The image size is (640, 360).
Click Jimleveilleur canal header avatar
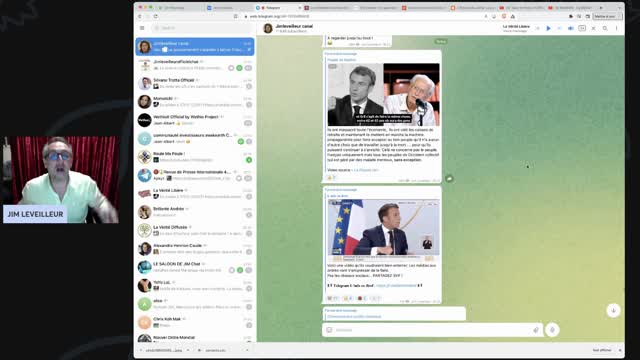268,28
